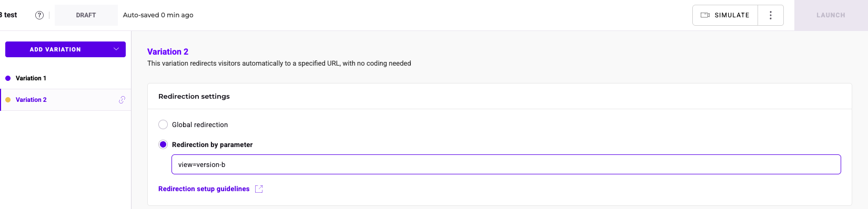Click the Launch button
Image resolution: width=868 pixels, height=209 pixels.
pyautogui.click(x=831, y=15)
